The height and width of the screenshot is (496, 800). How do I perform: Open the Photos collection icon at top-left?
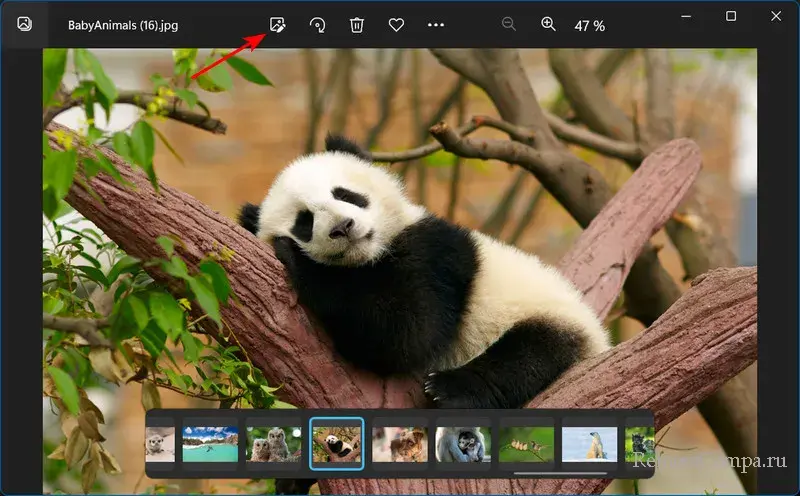24,24
